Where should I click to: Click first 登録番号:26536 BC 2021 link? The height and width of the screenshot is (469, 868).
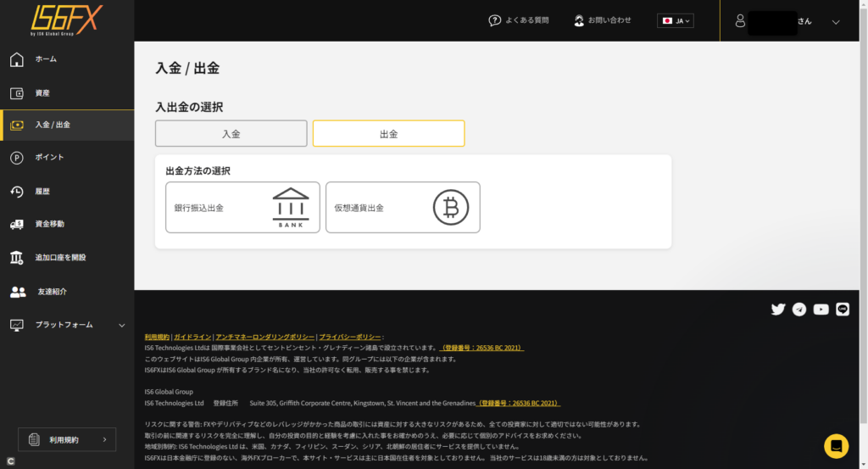point(481,348)
